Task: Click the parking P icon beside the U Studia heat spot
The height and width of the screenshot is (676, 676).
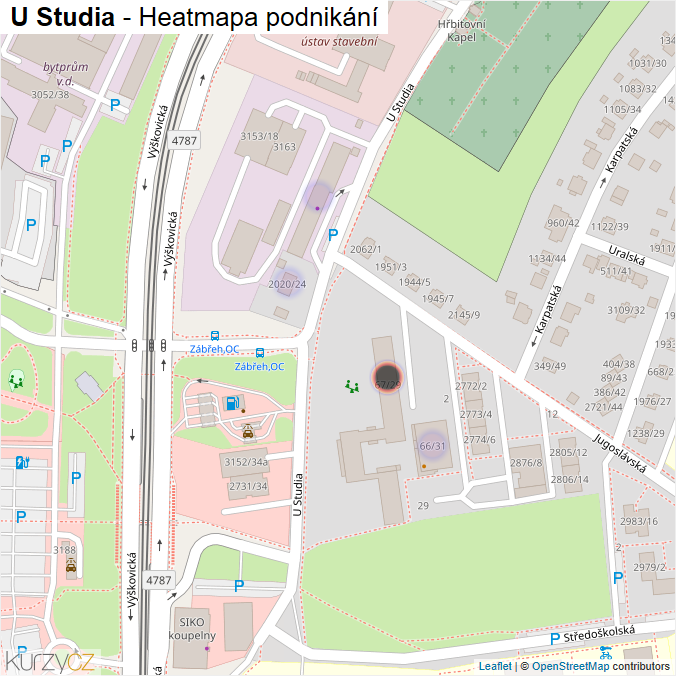Action: [x=333, y=235]
